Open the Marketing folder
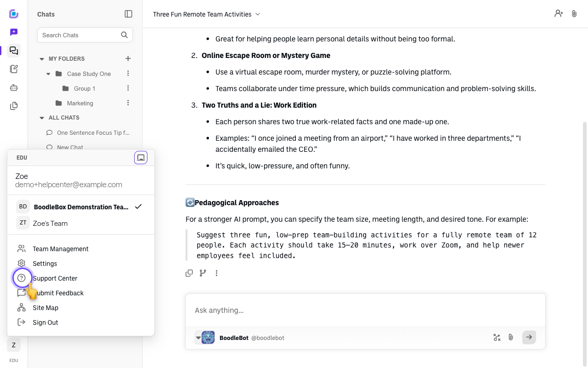This screenshot has height=368, width=588. click(80, 103)
